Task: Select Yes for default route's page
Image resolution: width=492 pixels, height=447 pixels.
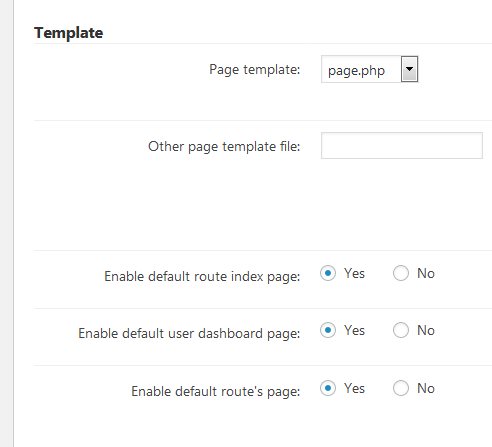Action: (x=328, y=388)
